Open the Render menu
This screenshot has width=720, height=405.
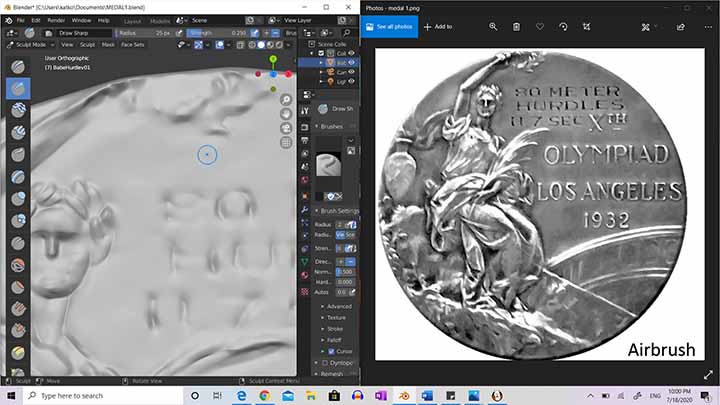click(56, 19)
